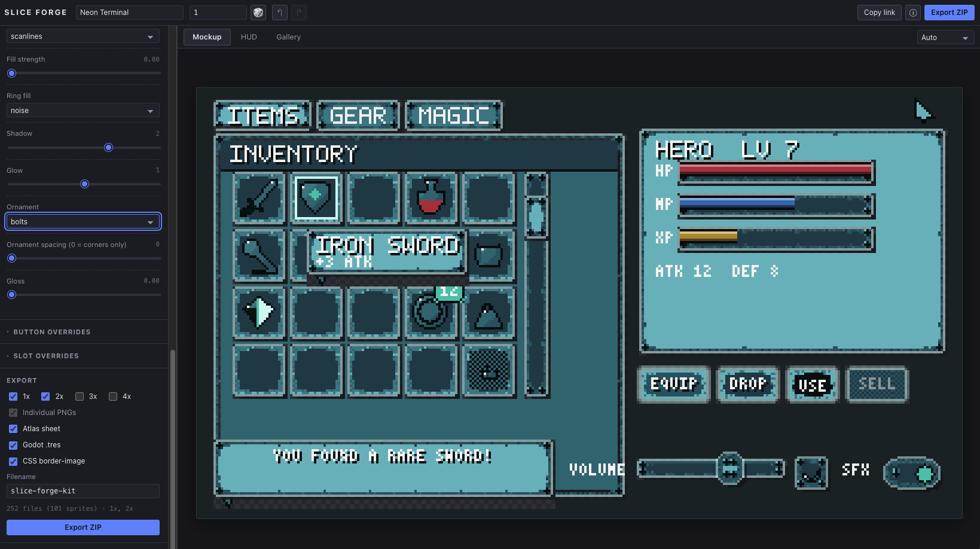Click the undo arrow icon
980x549 pixels.
tap(279, 13)
